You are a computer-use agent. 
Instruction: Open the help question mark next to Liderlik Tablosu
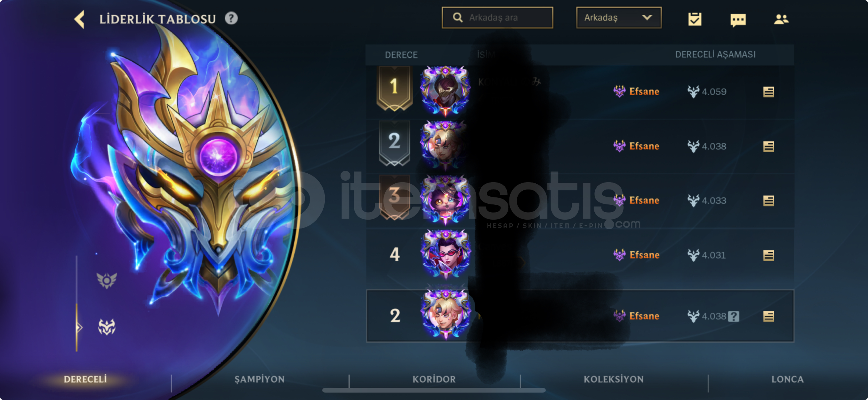tap(231, 18)
